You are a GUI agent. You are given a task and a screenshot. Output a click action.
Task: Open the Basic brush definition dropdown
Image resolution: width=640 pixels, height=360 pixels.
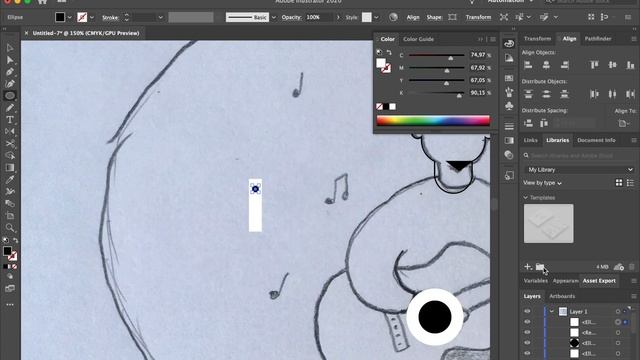coord(273,18)
